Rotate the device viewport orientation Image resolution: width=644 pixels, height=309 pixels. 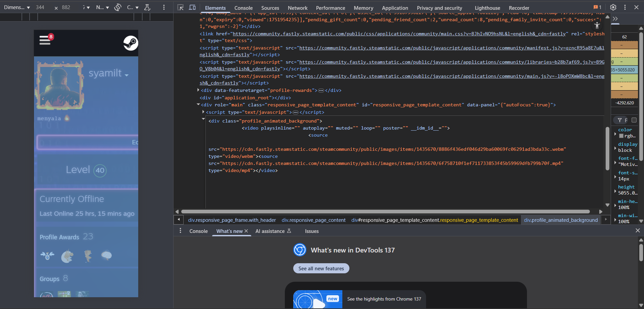(x=118, y=7)
